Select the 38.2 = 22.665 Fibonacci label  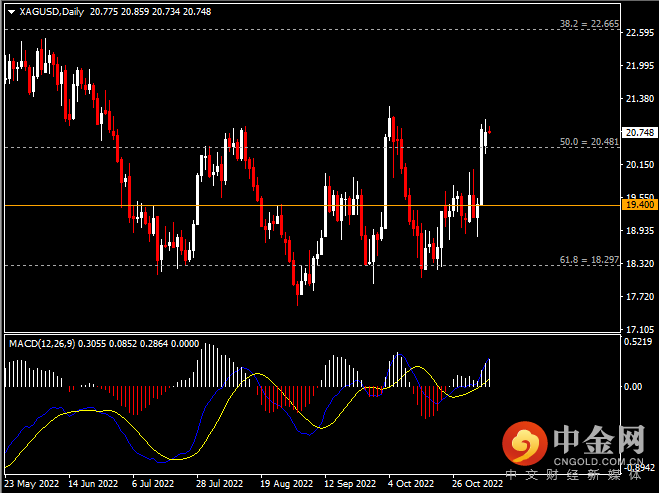coord(589,24)
